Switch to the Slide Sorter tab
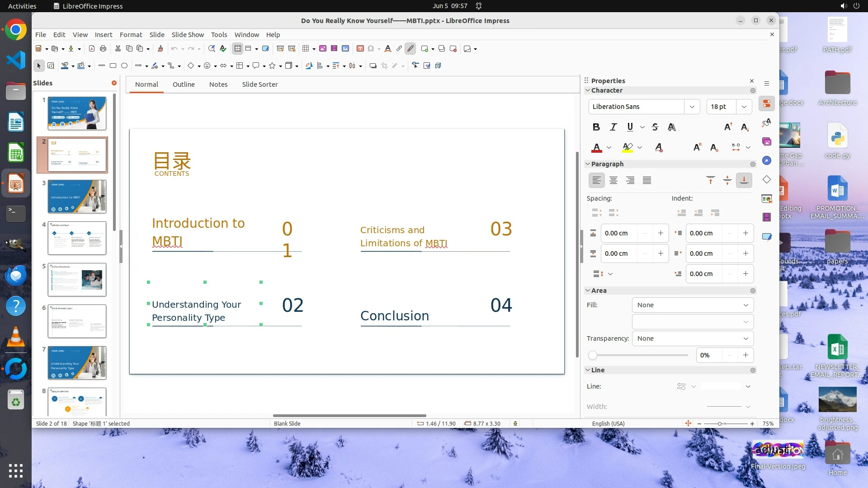This screenshot has height=488, width=868. [x=259, y=84]
